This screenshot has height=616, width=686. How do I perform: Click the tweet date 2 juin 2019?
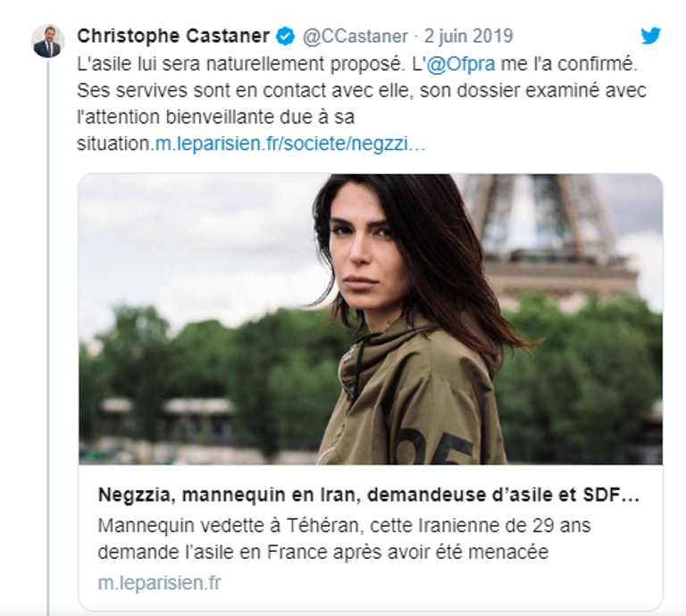[x=469, y=37]
